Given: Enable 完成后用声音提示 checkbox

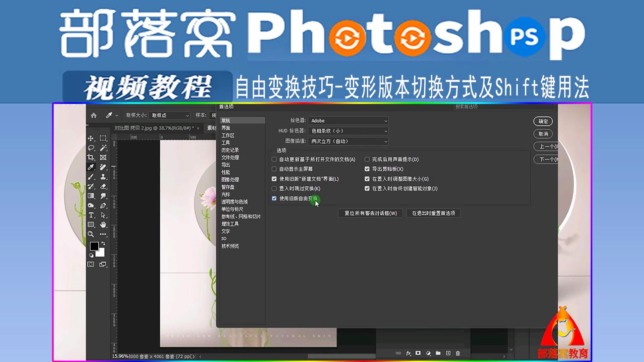Looking at the screenshot, I should click(367, 159).
